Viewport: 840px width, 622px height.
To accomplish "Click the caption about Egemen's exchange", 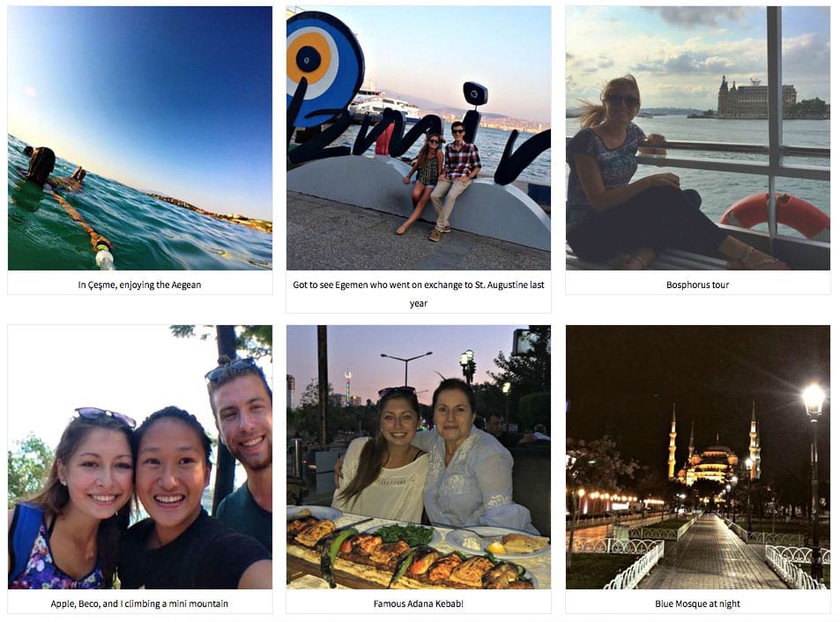I will point(419,294).
